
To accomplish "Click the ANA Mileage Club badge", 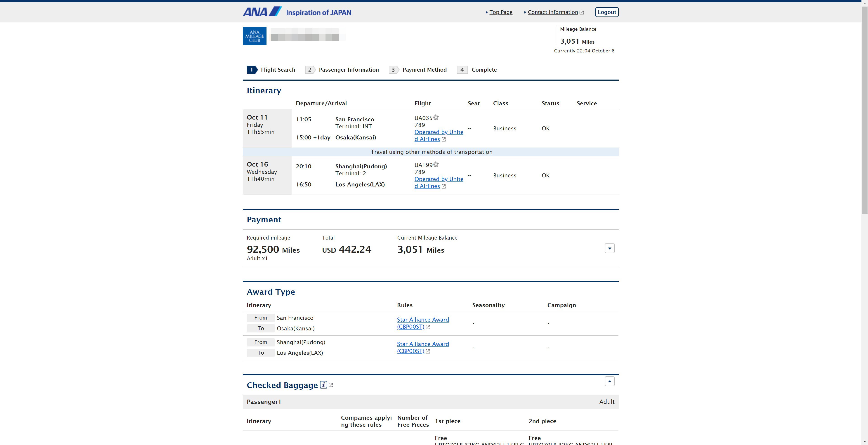I will pyautogui.click(x=254, y=36).
